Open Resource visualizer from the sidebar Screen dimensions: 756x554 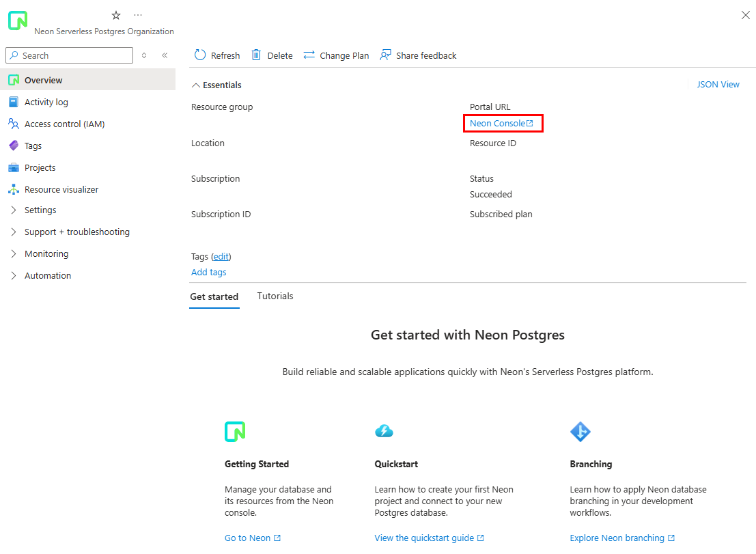(60, 189)
